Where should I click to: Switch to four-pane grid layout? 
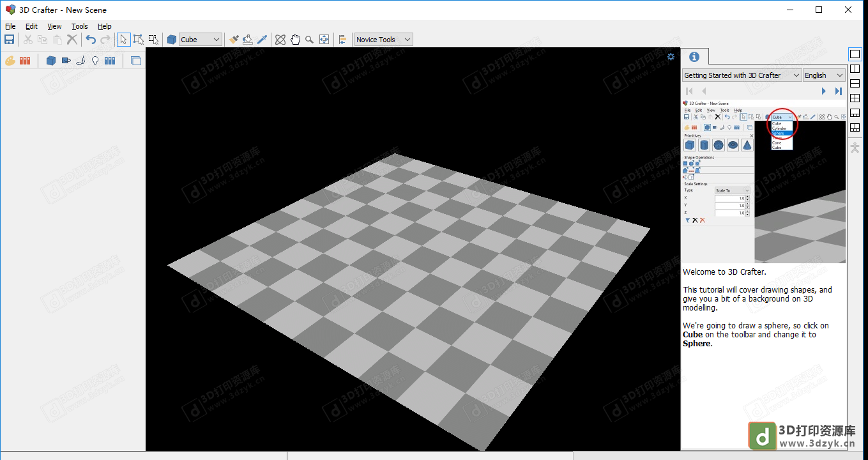(855, 98)
